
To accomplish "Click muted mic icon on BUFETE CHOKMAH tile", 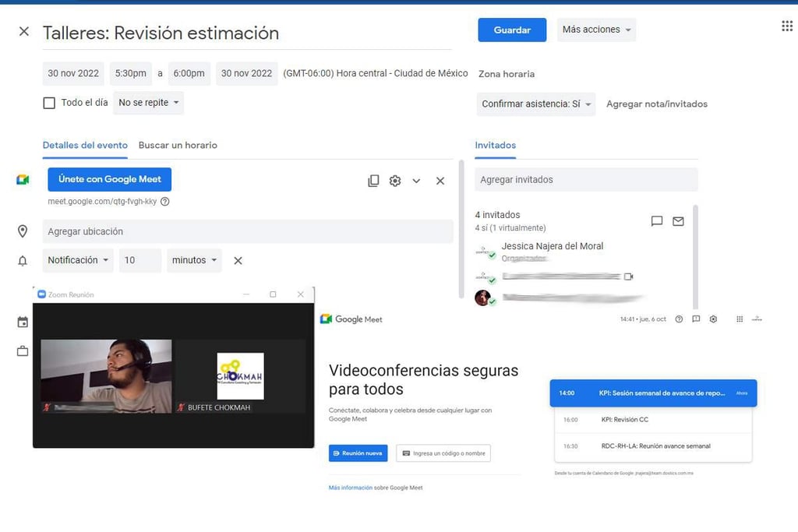I will point(181,407).
